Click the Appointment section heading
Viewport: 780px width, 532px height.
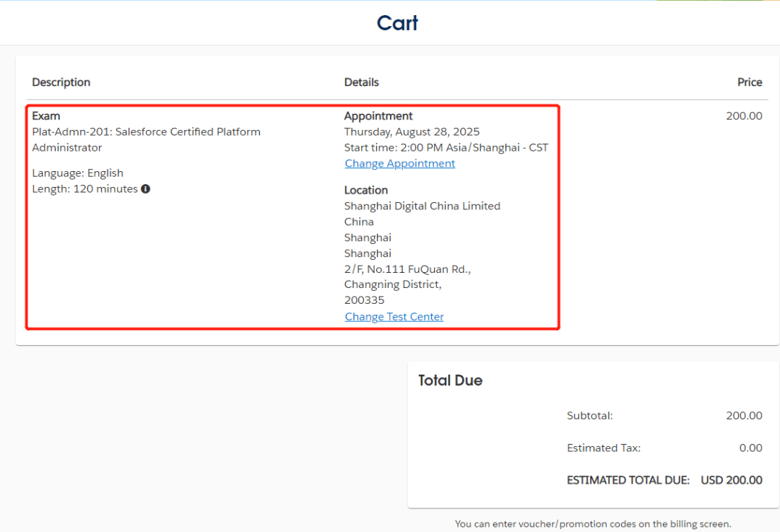click(x=378, y=116)
